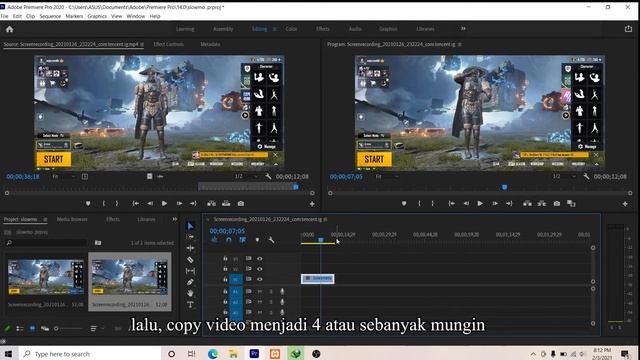Open Program monitor zoom level Fit dropdown
This screenshot has width=640, height=360.
pos(386,176)
